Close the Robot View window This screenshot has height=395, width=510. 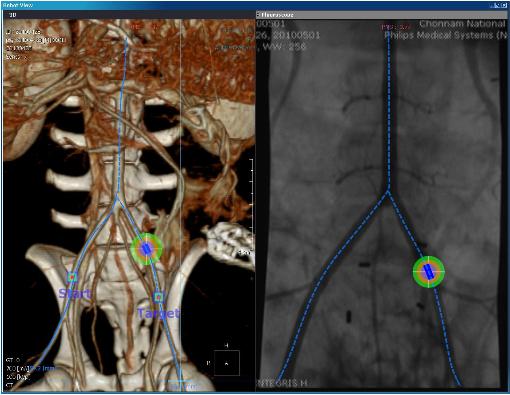505,5
